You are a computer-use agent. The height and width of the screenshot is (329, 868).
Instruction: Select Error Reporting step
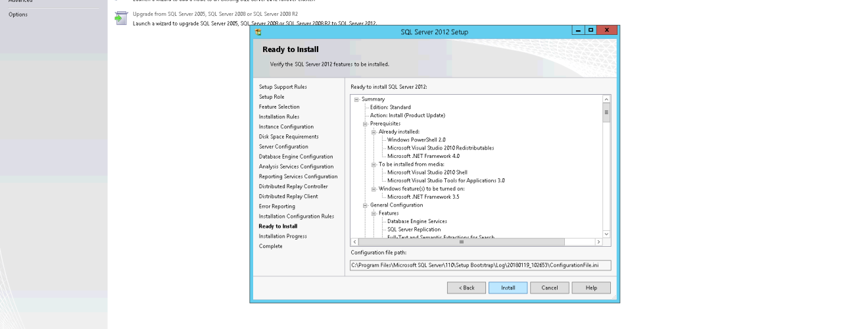coord(277,207)
